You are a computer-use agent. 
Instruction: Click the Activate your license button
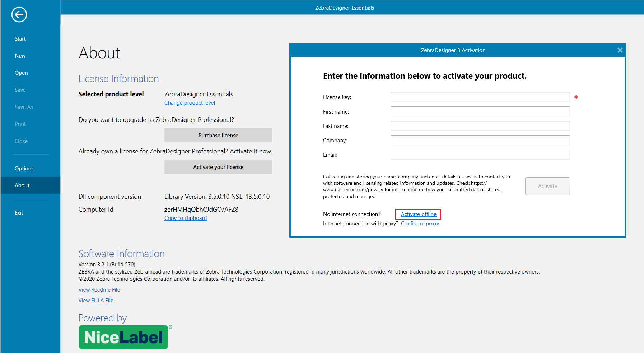[x=218, y=167]
